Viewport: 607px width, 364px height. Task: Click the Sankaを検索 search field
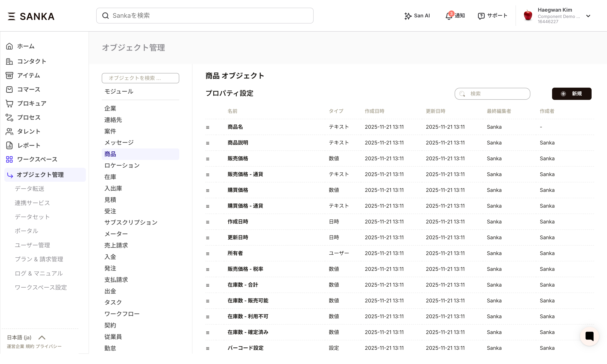point(205,15)
